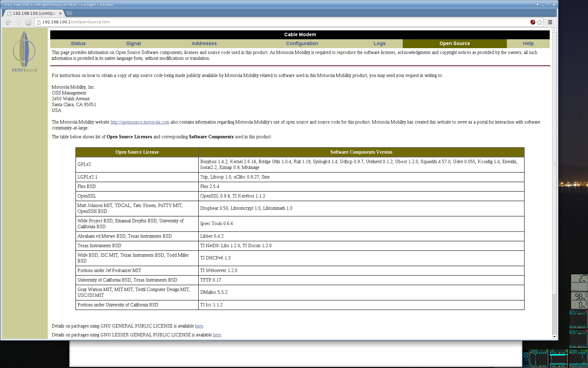Click the 'Flex BSD' license cell

(137, 186)
